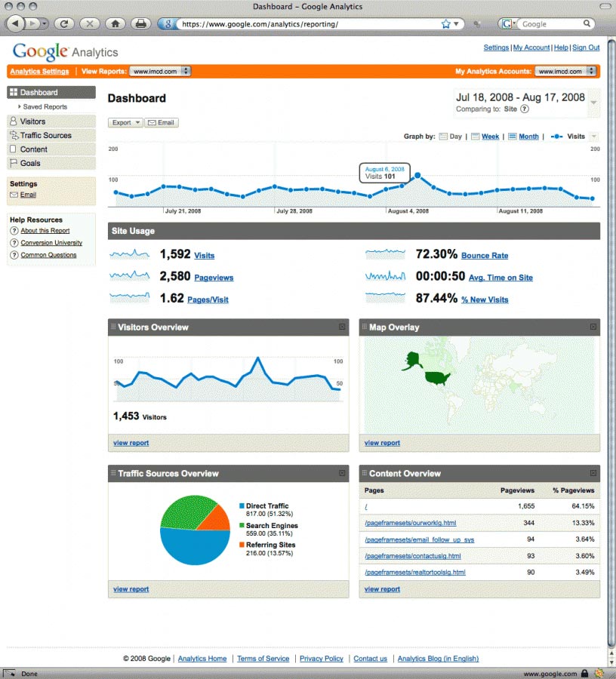
Task: Open the Content section
Action: coord(51,149)
